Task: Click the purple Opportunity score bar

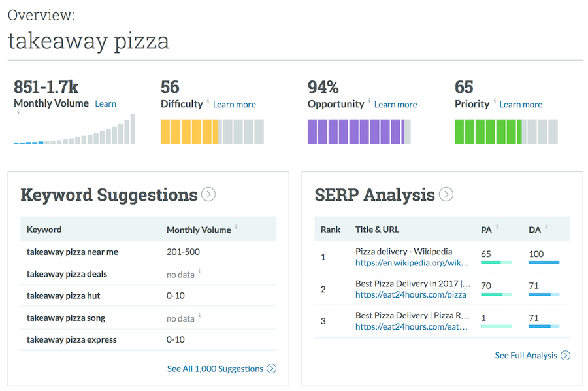Action: coord(357,131)
